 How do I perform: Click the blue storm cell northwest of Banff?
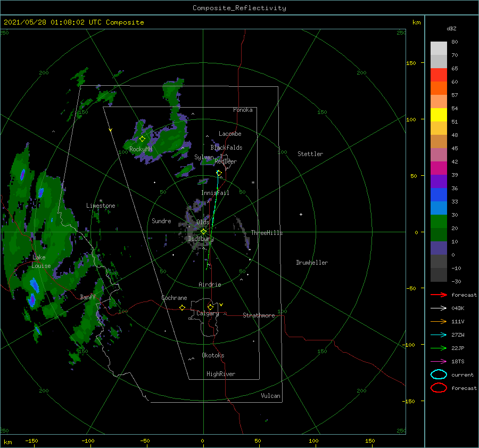35,285
